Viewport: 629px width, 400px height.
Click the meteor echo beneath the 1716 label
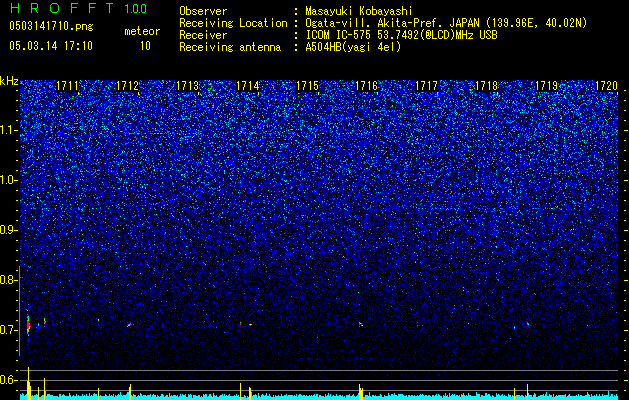[x=361, y=324]
